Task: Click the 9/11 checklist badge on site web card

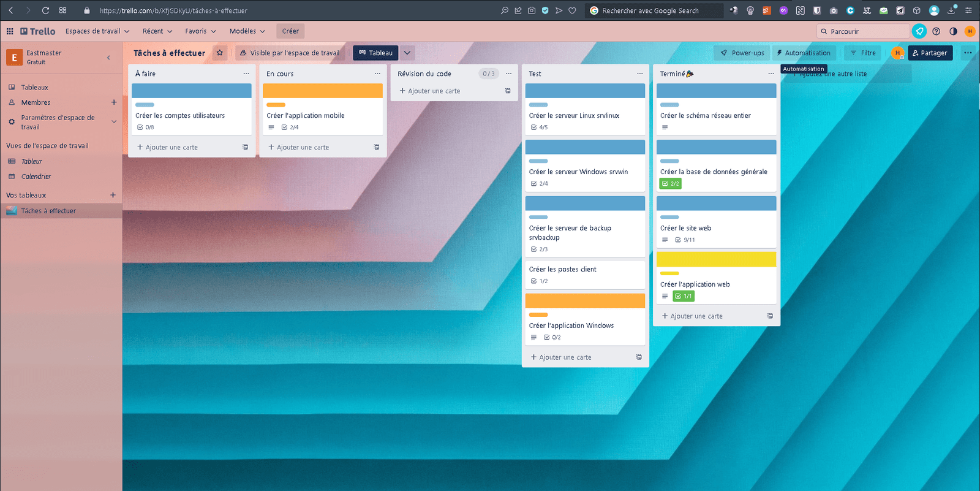Action: point(685,240)
